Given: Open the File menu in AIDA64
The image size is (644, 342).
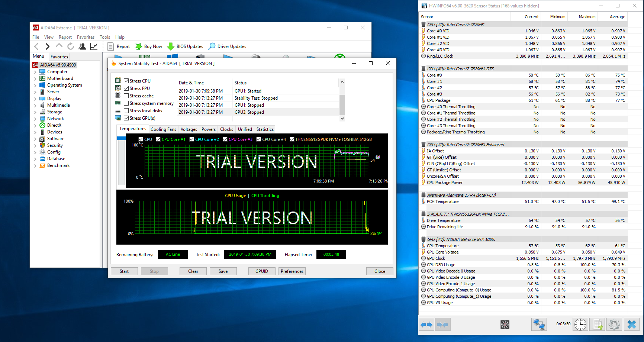Looking at the screenshot, I should (36, 37).
